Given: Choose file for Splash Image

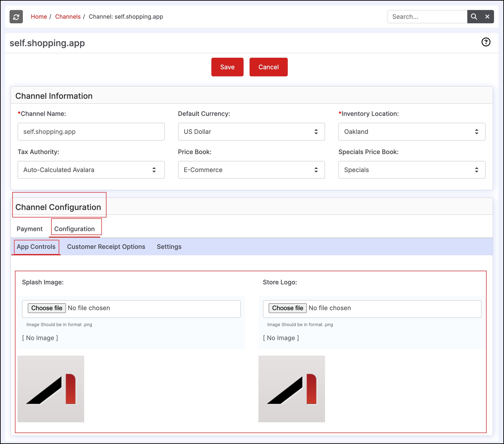Looking at the screenshot, I should 47,308.
